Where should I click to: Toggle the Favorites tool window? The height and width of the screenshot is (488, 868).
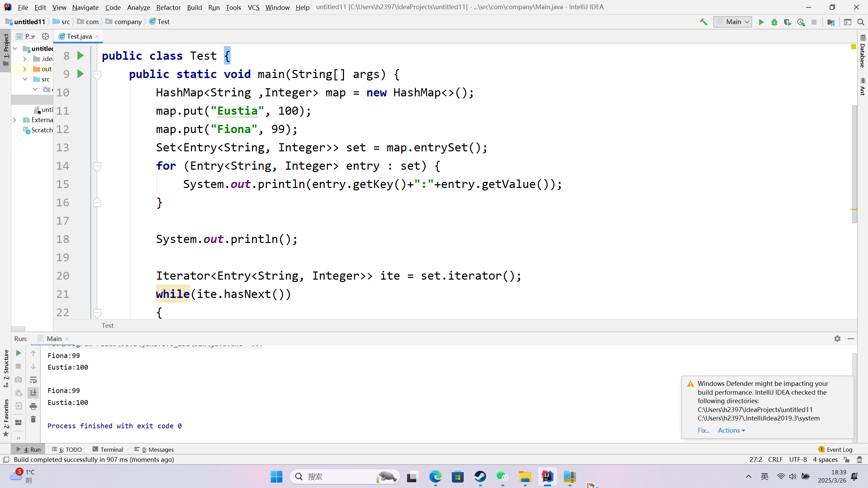[x=6, y=418]
